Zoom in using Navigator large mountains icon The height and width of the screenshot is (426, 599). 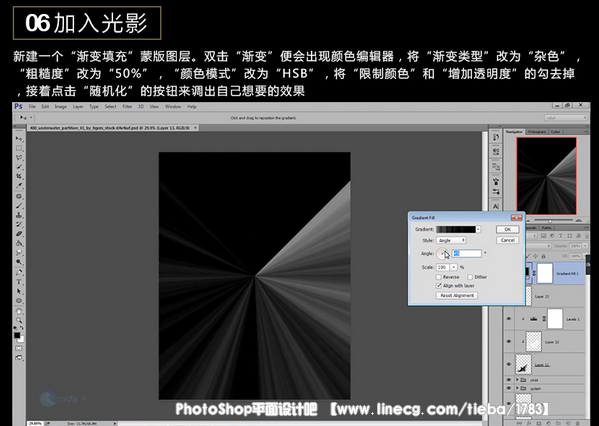[x=579, y=220]
